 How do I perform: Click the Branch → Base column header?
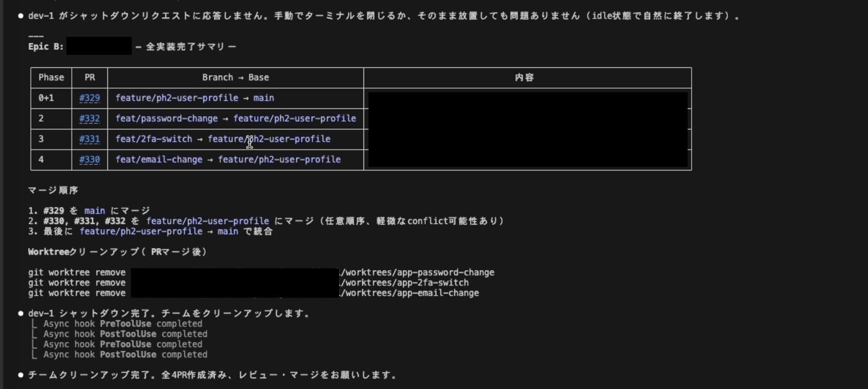pyautogui.click(x=235, y=77)
